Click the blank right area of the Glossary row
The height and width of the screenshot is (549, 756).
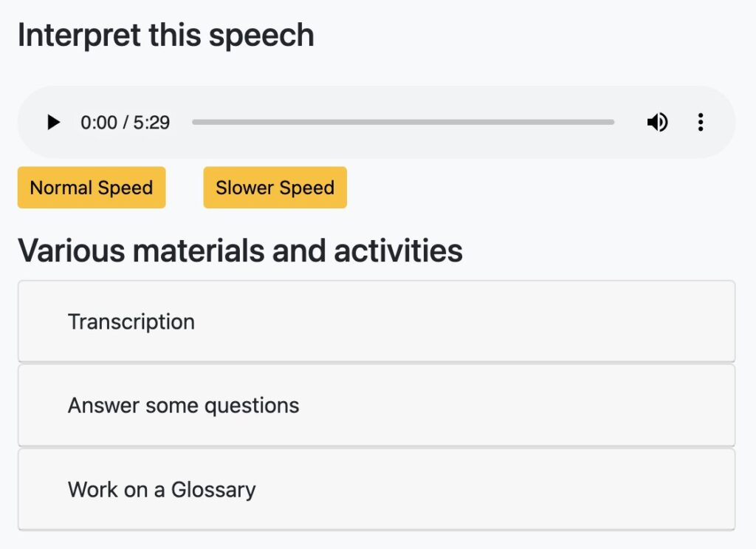tap(530, 489)
